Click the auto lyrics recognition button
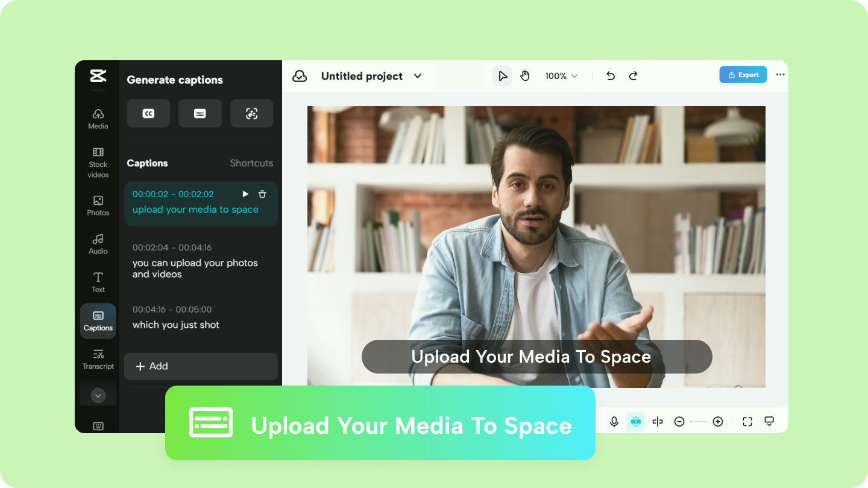 252,113
